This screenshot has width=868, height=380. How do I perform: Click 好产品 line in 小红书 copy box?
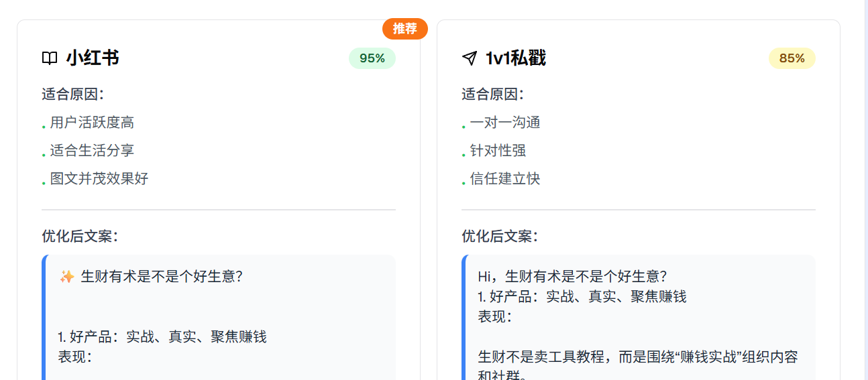point(162,336)
